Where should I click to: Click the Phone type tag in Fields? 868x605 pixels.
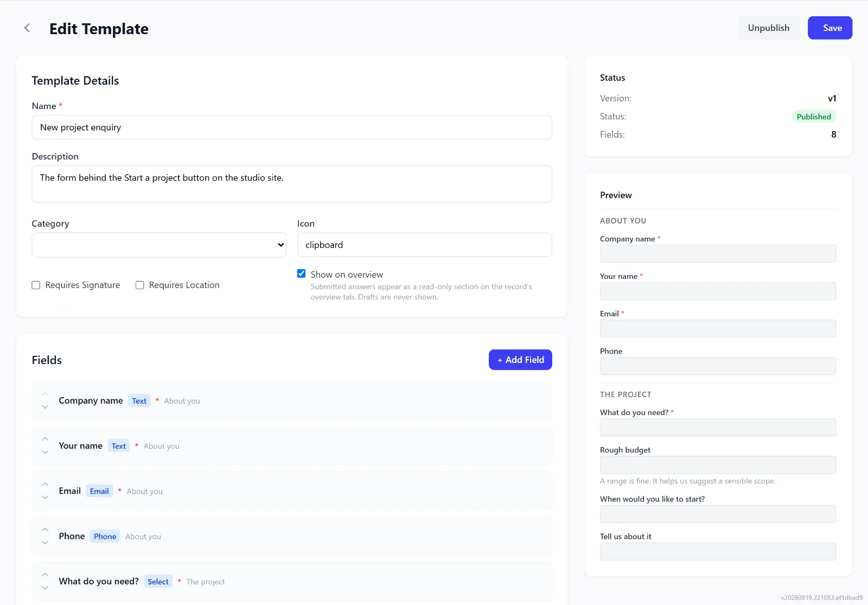click(105, 537)
